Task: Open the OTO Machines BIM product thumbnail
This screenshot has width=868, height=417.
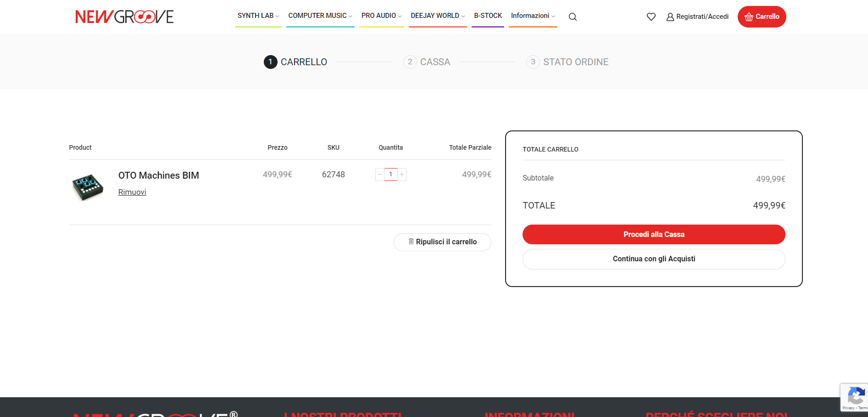Action: [88, 187]
